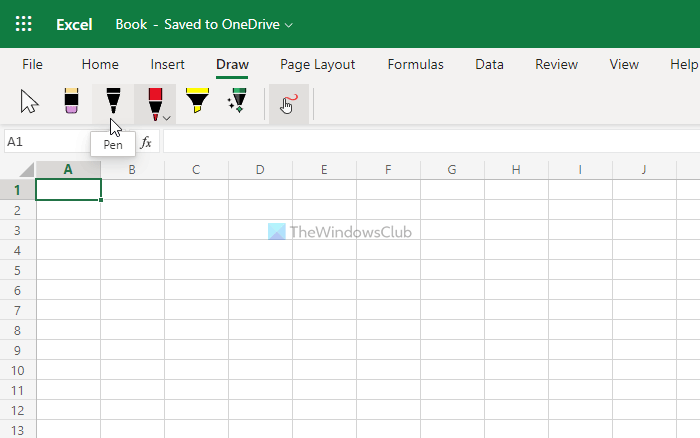The image size is (700, 438).
Task: Open the Formulas tab
Action: pos(416,64)
